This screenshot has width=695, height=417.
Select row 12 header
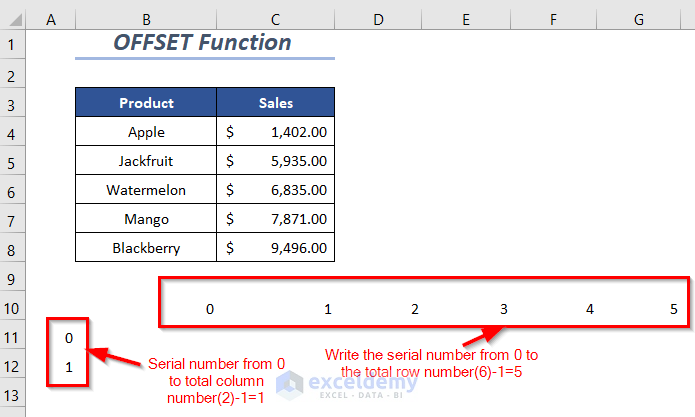(x=12, y=363)
